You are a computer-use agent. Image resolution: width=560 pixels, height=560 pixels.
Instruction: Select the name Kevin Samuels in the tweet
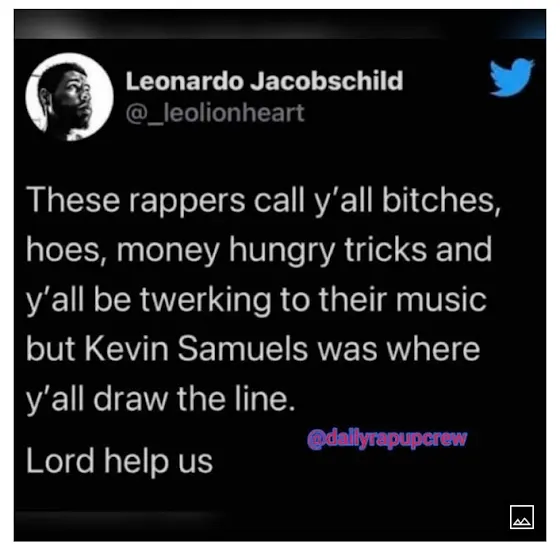196,349
